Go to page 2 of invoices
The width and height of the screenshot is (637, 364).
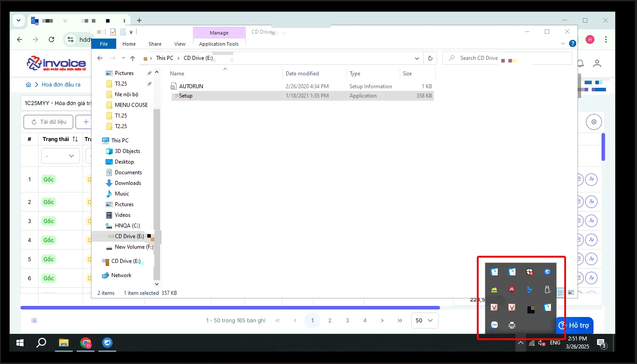click(x=330, y=321)
